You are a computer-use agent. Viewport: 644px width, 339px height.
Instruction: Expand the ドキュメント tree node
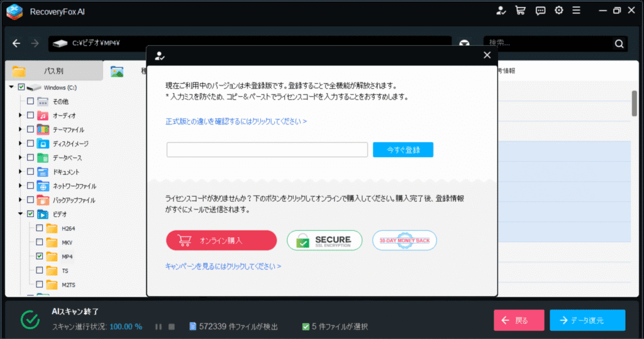(20, 172)
